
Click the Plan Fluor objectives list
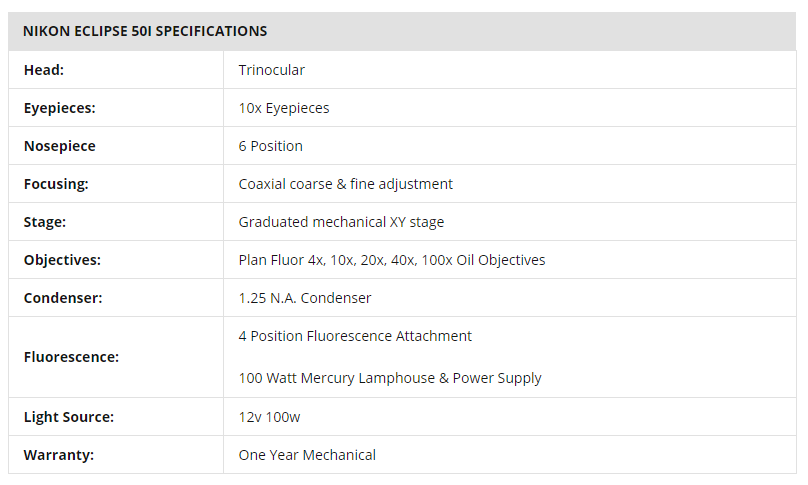tap(392, 260)
